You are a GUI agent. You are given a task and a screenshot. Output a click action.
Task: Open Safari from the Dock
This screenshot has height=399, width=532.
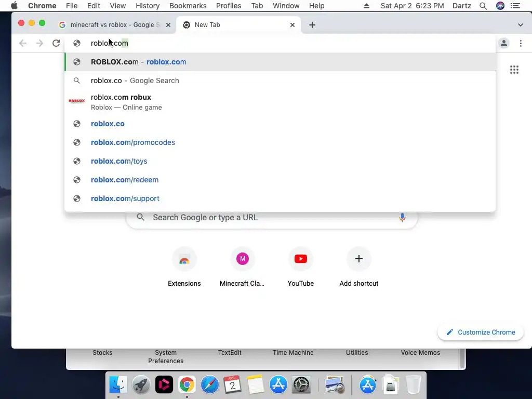click(x=210, y=384)
